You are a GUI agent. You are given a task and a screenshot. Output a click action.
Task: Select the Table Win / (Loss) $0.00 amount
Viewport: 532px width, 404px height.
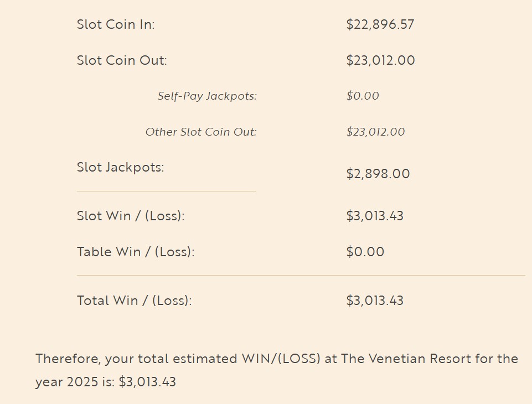pos(365,252)
